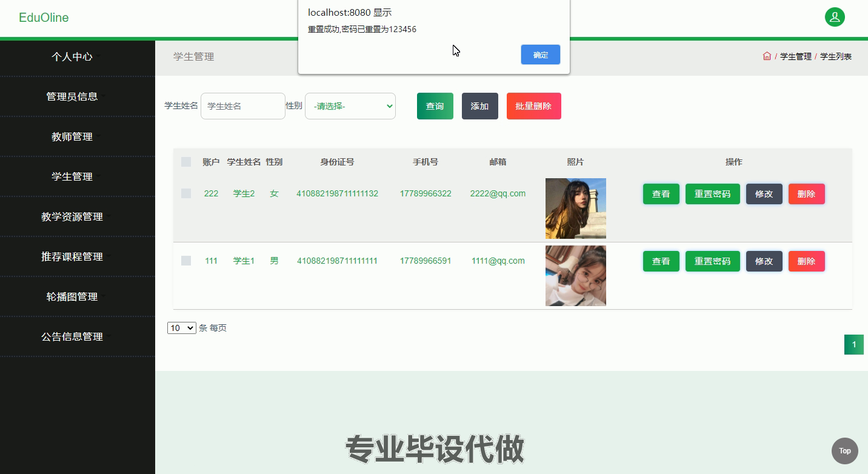Image resolution: width=868 pixels, height=474 pixels.
Task: Click the photo thumbnail of 学生2
Action: (x=575, y=209)
